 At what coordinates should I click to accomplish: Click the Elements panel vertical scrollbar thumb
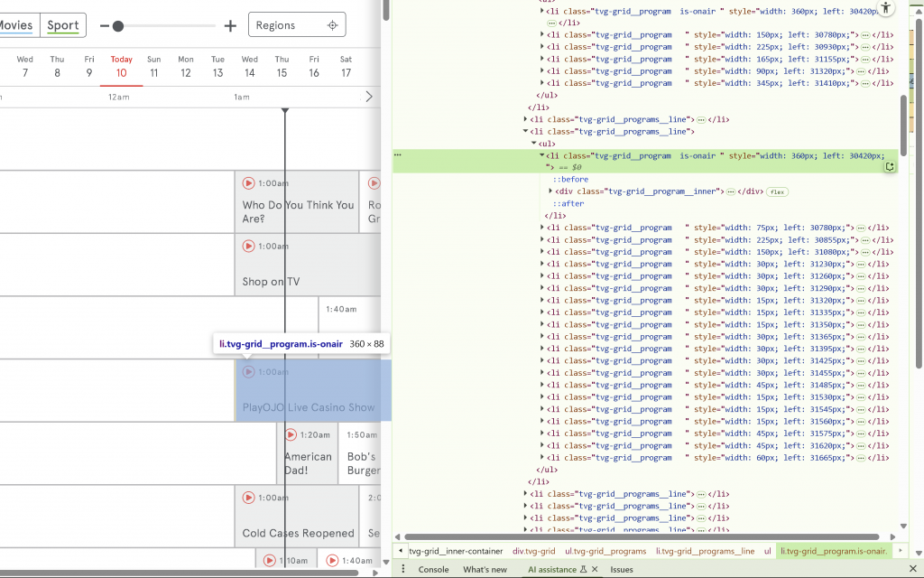[x=903, y=125]
